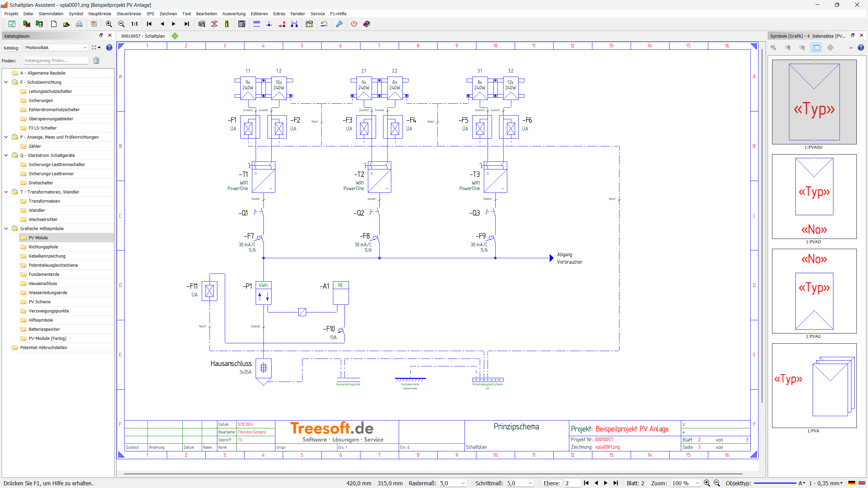
Task: Click the red power button icon
Action: click(x=354, y=24)
